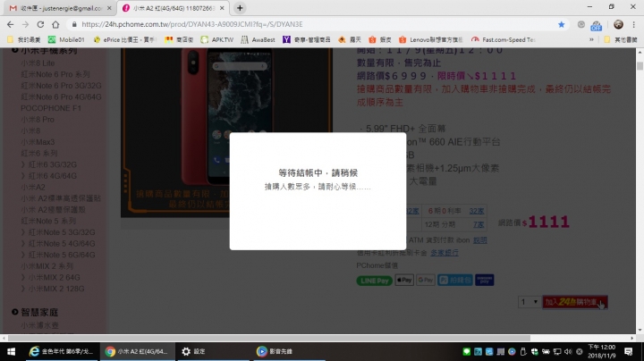
Task: Click the G Pay badge
Action: point(426,281)
